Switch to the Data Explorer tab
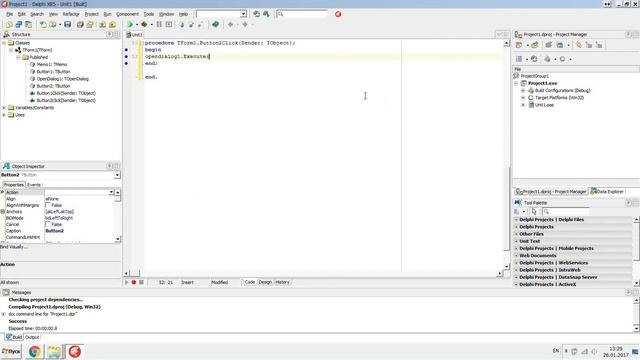Screen dimensions: 640x360 607,191
